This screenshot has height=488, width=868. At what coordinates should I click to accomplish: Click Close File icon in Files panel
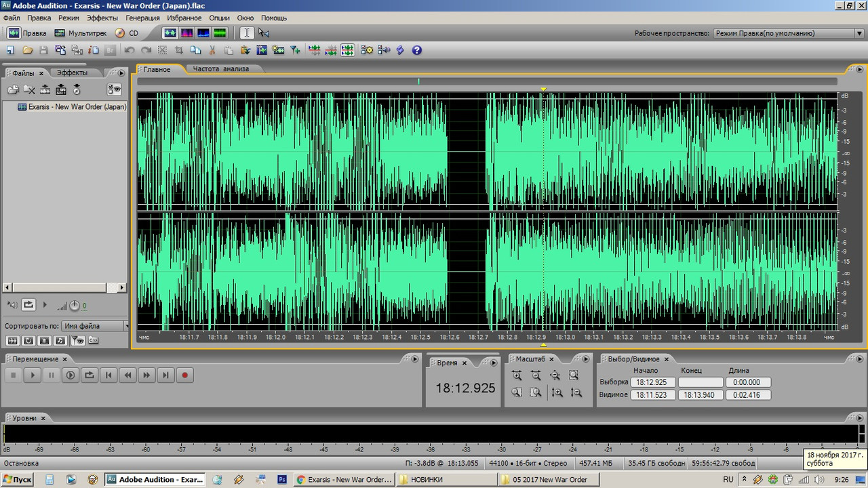coord(29,89)
